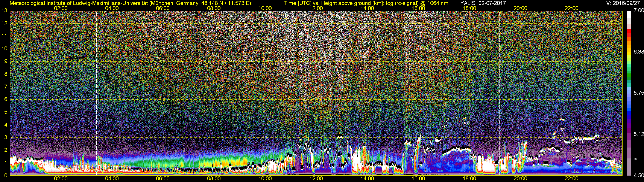Click the 4.50 value on the color scale

pyautogui.click(x=638, y=176)
